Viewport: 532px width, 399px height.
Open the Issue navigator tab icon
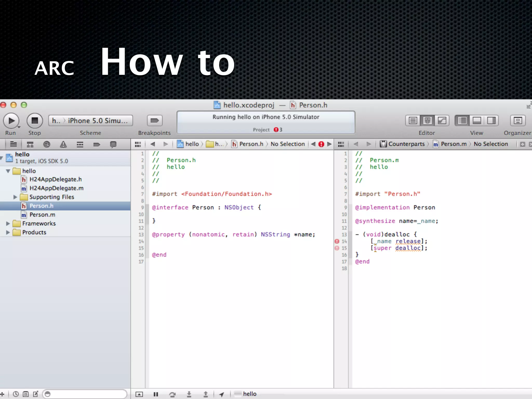(63, 144)
